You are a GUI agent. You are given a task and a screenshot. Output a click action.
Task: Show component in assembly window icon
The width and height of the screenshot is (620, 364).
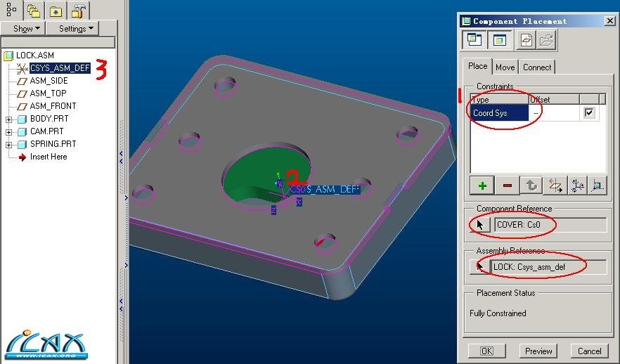[x=499, y=40]
